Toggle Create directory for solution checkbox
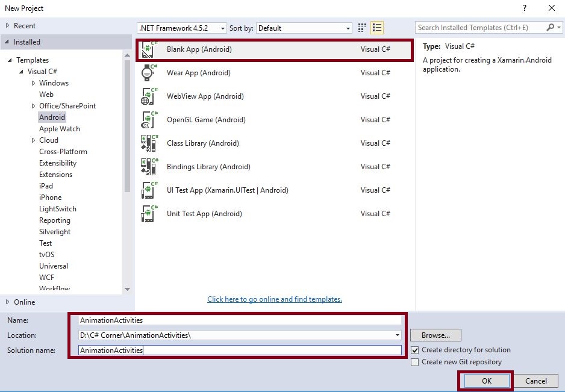This screenshot has width=565, height=392. coord(415,350)
